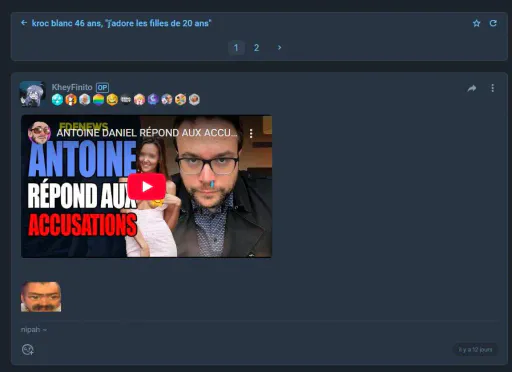Go to page 2 of the thread
Viewport: 512px width, 372px height.
(x=256, y=48)
